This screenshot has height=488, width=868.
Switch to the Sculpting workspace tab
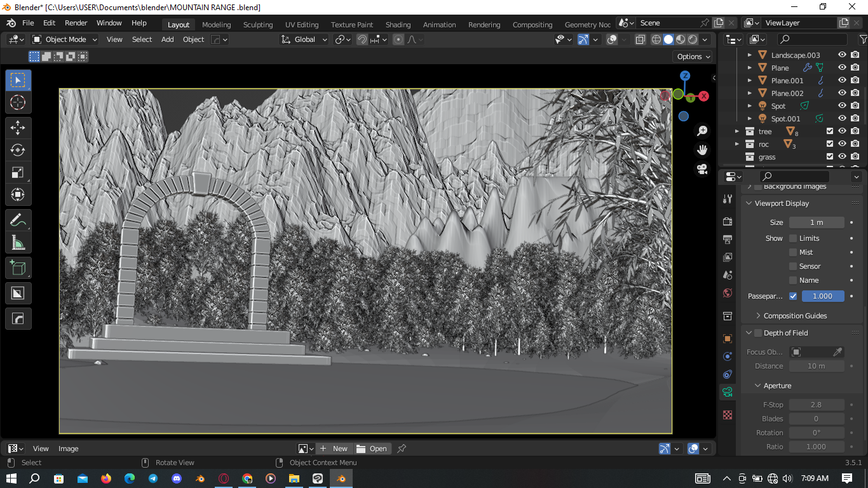[258, 25]
